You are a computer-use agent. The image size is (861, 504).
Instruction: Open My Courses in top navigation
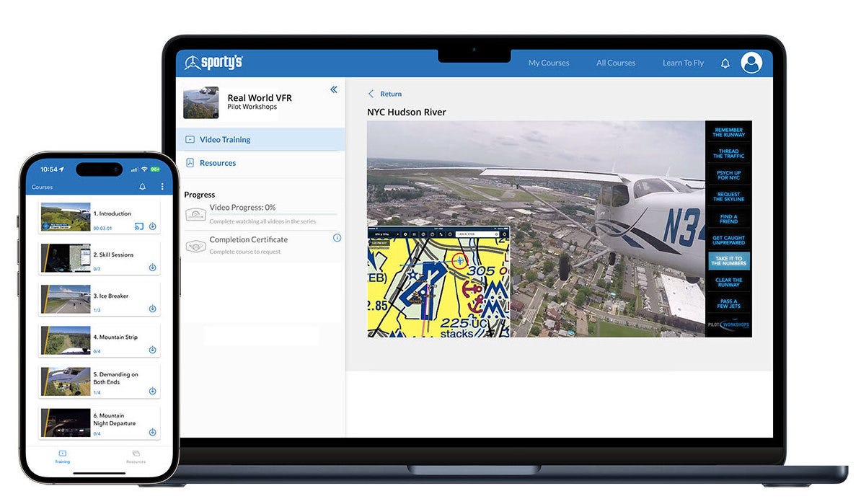point(549,63)
